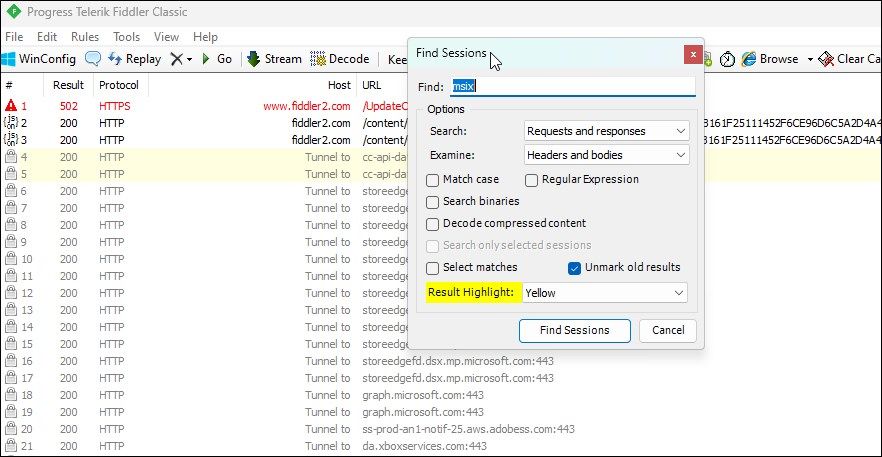Open the Rules menu
Viewport: 882px width, 457px height.
pos(85,37)
